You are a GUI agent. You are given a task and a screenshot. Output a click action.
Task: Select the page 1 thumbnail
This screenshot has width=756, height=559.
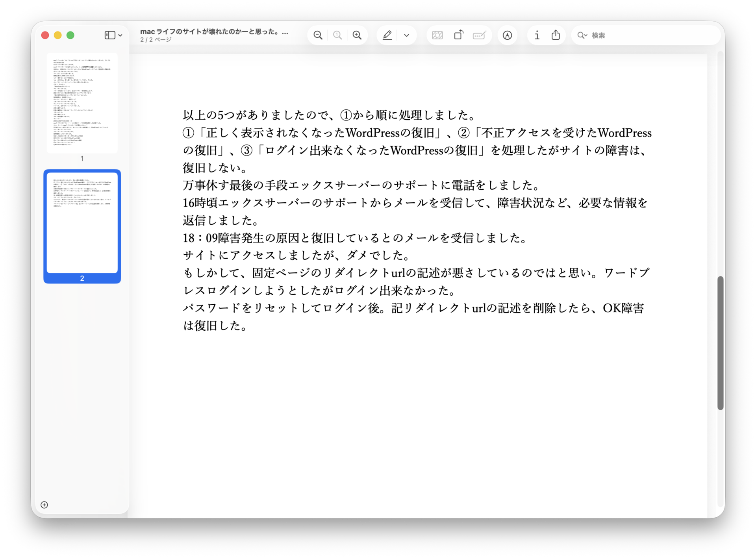(82, 103)
